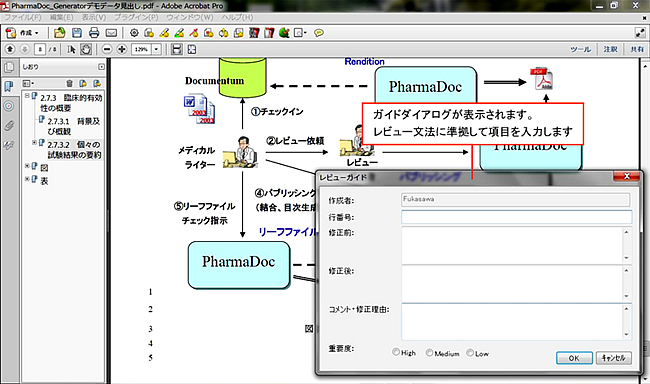The width and height of the screenshot is (650, 384).
Task: Select the hand pan tool
Action: 86,49
